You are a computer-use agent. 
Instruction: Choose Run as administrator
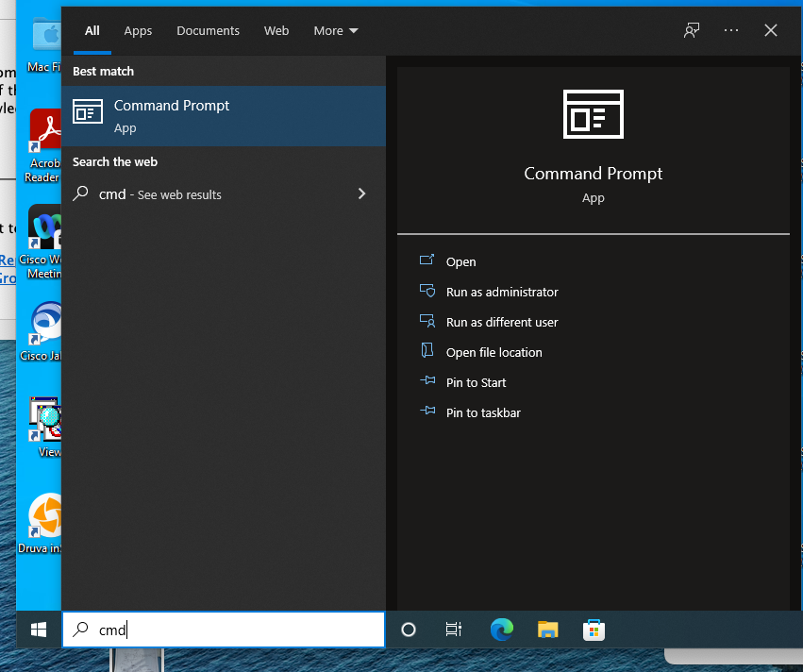tap(502, 293)
